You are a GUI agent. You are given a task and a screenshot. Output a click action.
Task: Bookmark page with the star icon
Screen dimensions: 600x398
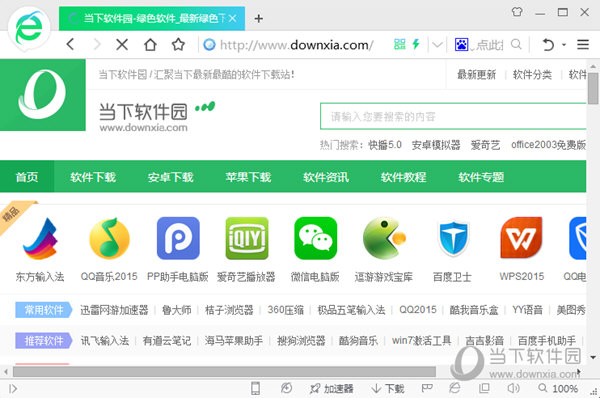pyautogui.click(x=178, y=45)
